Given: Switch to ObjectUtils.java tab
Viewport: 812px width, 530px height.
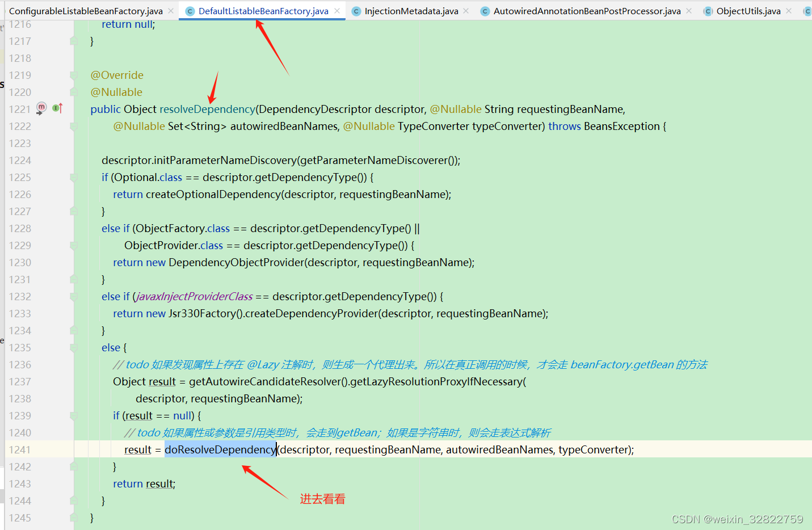Looking at the screenshot, I should (748, 11).
